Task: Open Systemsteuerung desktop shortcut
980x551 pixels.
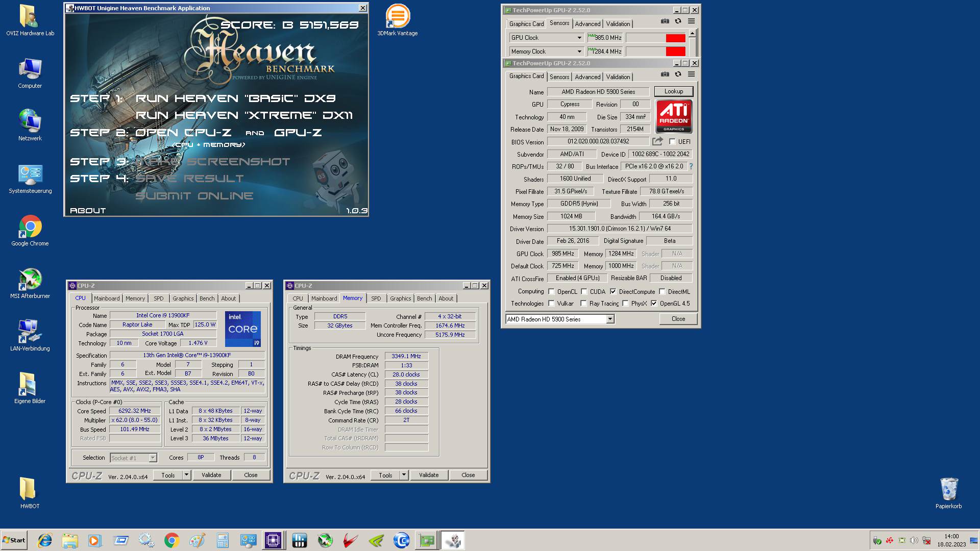Action: [x=30, y=179]
